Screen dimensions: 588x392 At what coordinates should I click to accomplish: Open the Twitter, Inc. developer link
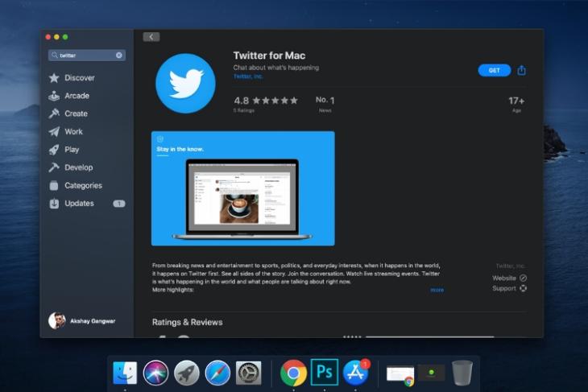247,76
